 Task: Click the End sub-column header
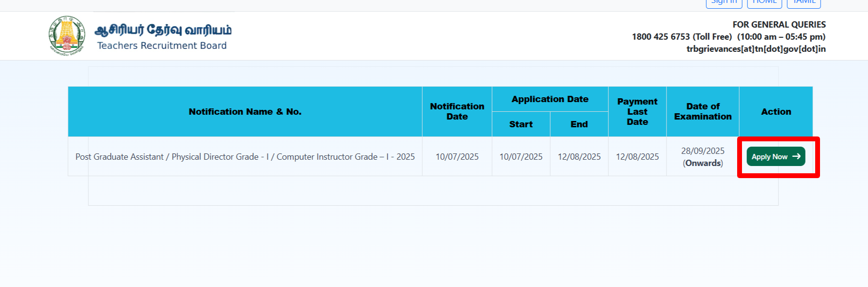[579, 124]
